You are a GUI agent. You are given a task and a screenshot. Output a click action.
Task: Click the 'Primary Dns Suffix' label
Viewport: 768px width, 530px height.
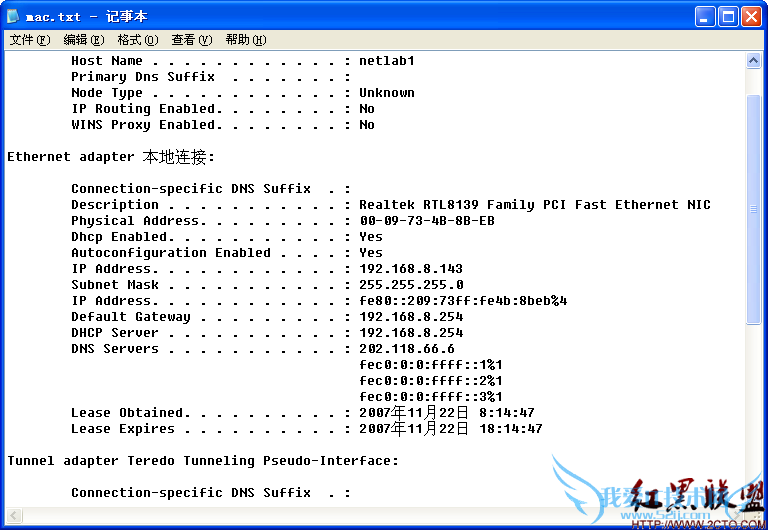(x=143, y=77)
